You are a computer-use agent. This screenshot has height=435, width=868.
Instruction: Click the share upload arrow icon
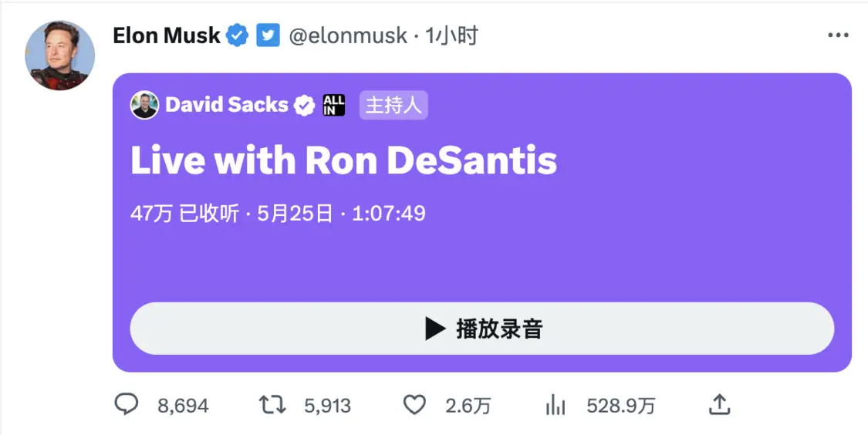[718, 404]
